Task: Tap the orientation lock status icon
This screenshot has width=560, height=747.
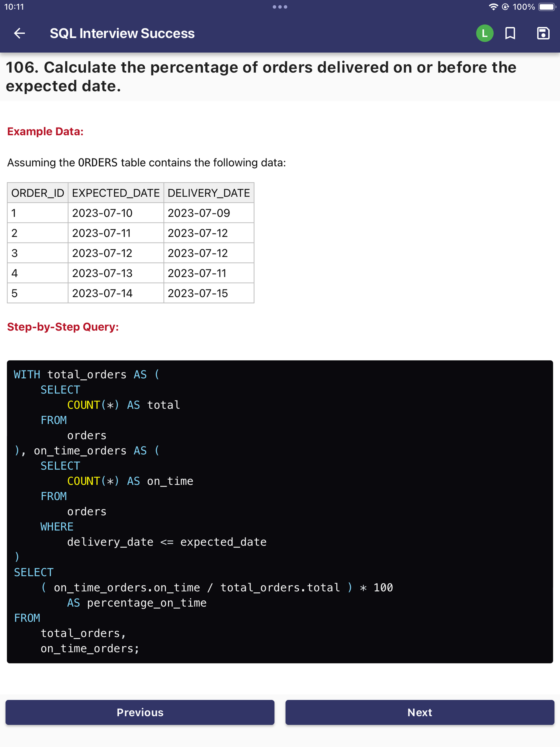Action: pos(505,7)
